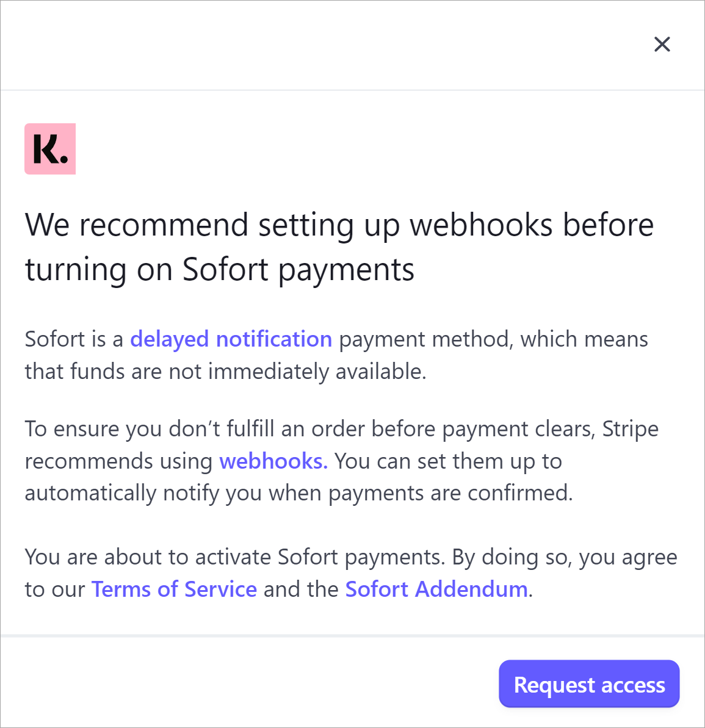Click the heading line 'turning on Sofort payments'
Viewport: 705px width, 728px height.
point(220,270)
